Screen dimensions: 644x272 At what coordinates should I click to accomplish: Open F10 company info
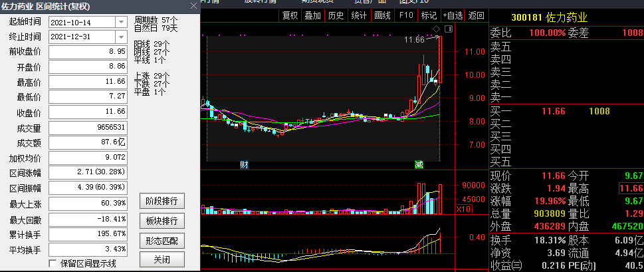tap(406, 15)
